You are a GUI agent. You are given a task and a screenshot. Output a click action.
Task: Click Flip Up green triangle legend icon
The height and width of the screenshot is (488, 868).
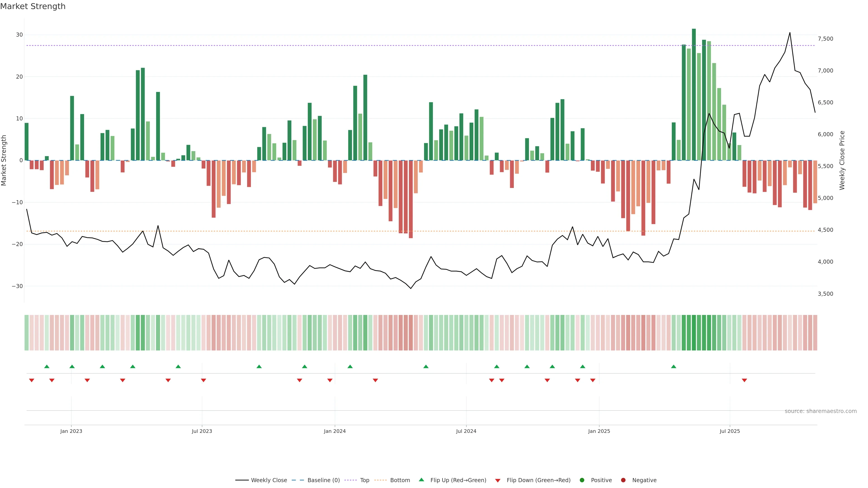click(x=421, y=480)
